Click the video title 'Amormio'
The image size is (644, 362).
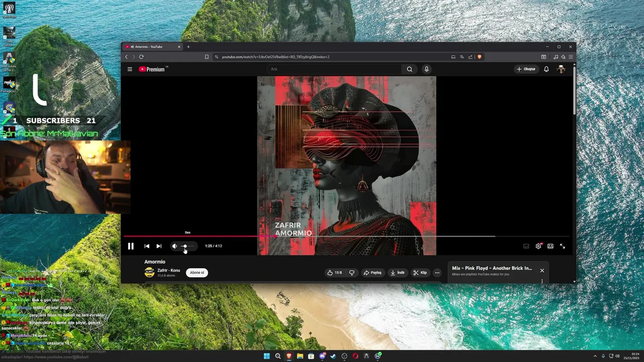[x=155, y=262]
